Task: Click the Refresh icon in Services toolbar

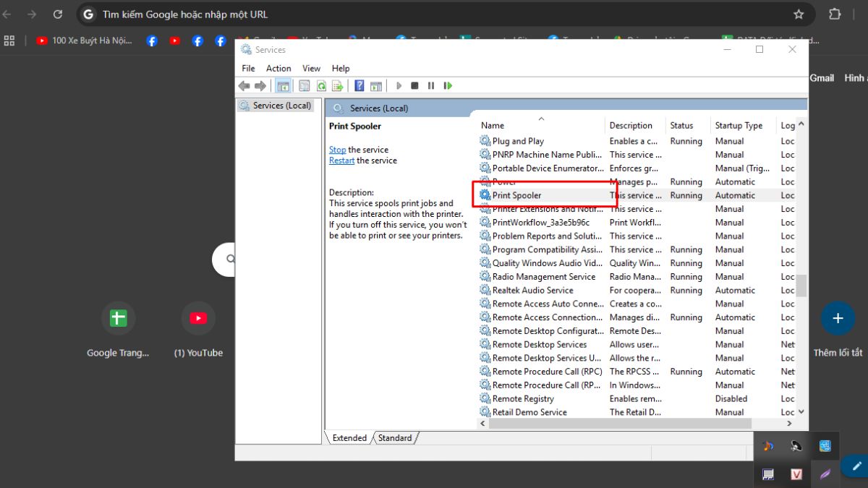Action: [321, 86]
